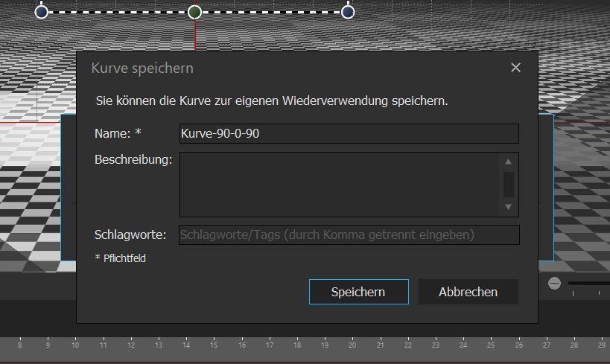Click timeline ruler mark 10
The width and height of the screenshot is (610, 364).
[x=75, y=345]
